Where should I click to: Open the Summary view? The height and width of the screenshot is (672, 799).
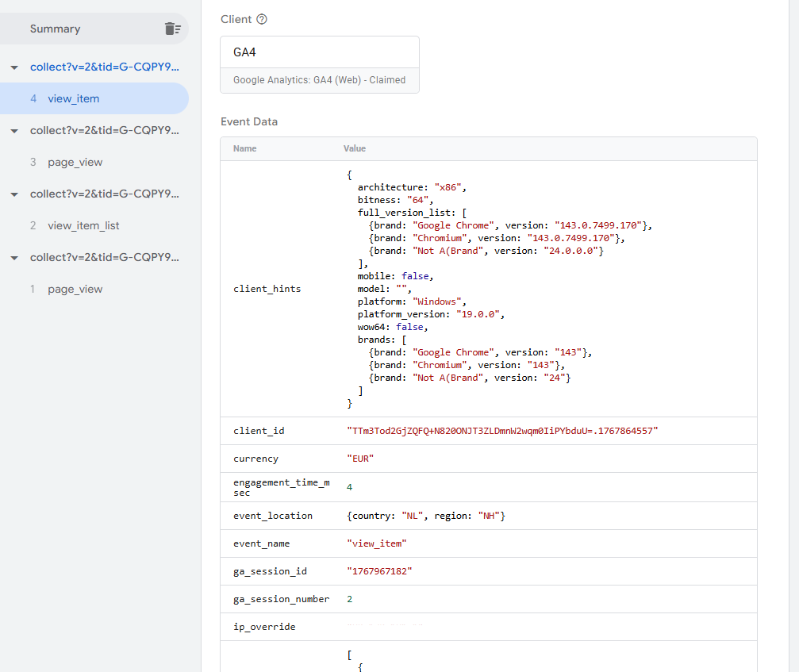tap(56, 29)
